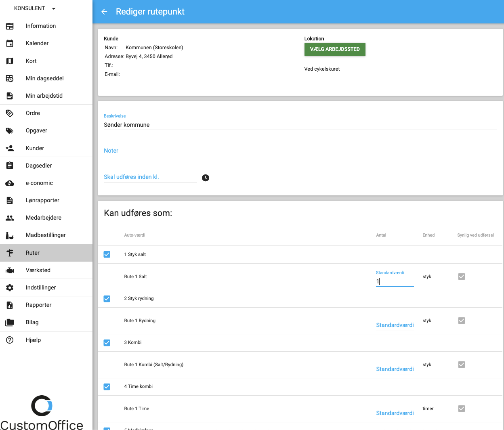Click the address 'Byvej 4, 3450 Allerød'
Image resolution: width=504 pixels, height=430 pixels.
point(149,57)
